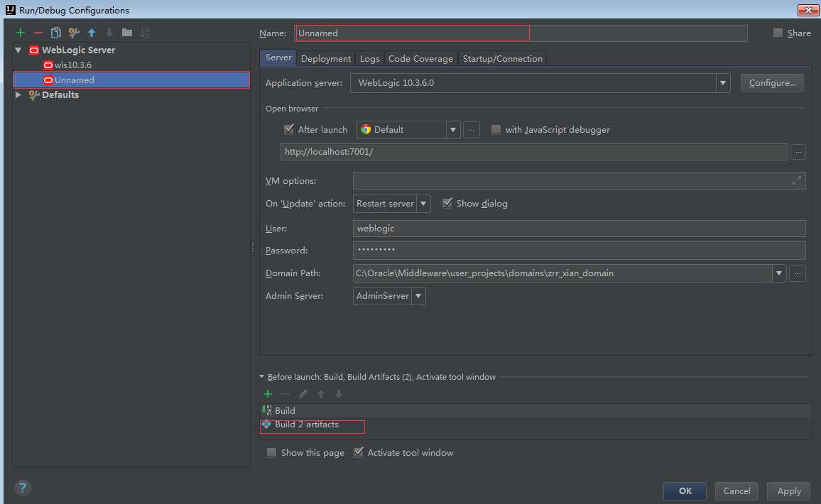Image resolution: width=821 pixels, height=504 pixels.
Task: Move configuration up with blue arrow
Action: coord(92,33)
